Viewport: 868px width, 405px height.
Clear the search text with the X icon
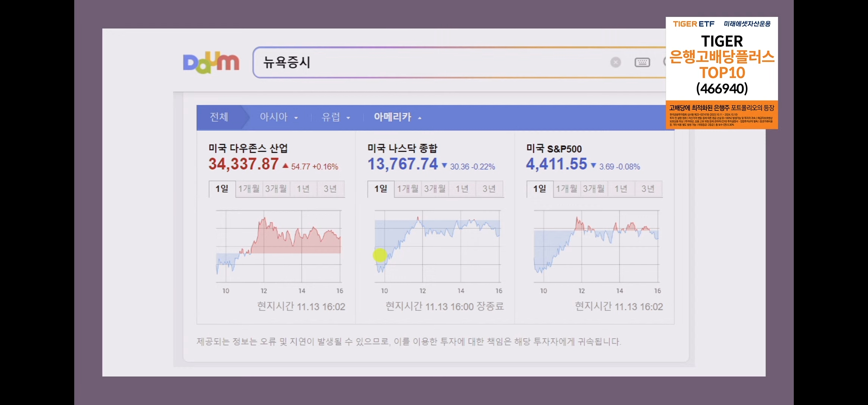coord(615,62)
